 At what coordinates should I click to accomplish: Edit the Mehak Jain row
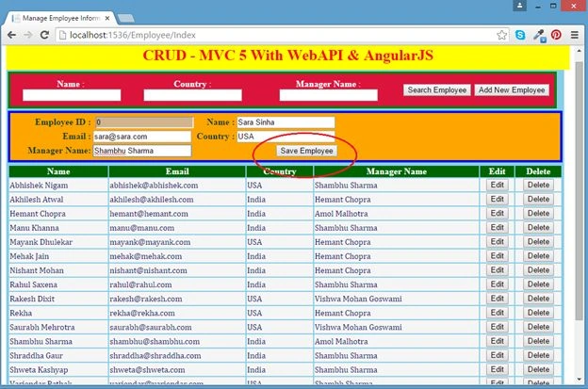point(498,256)
